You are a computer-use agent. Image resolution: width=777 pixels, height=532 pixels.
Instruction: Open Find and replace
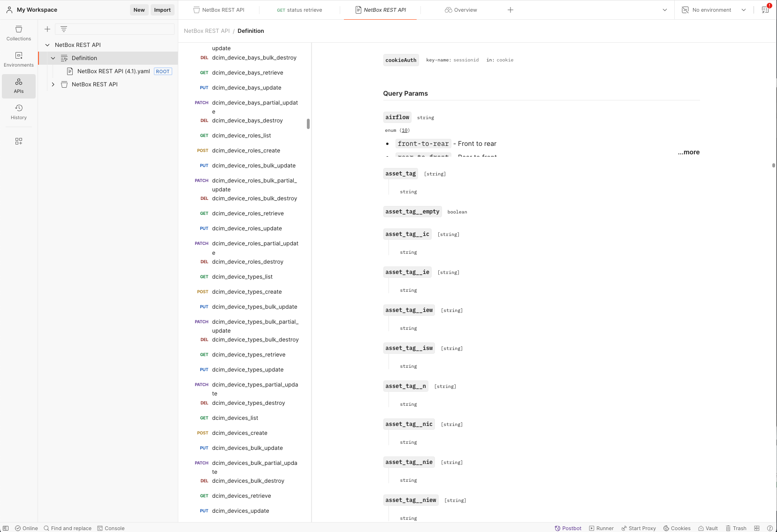tap(68, 528)
